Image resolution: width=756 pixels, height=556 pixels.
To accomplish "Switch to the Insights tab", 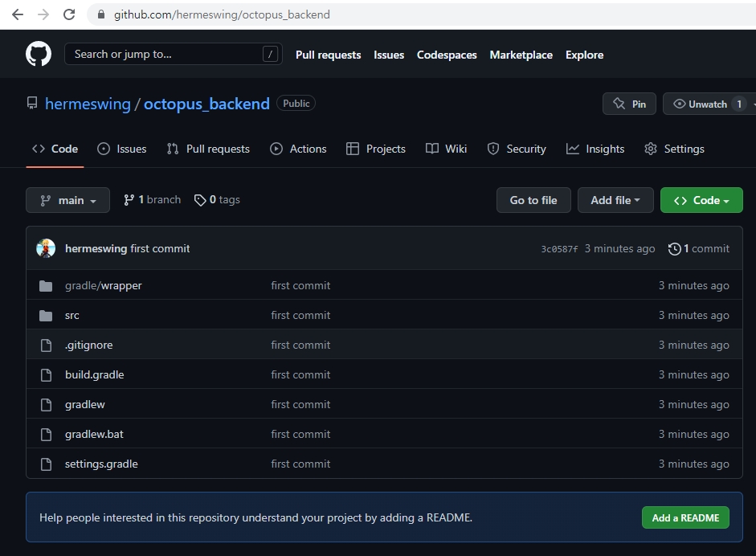I will (595, 149).
